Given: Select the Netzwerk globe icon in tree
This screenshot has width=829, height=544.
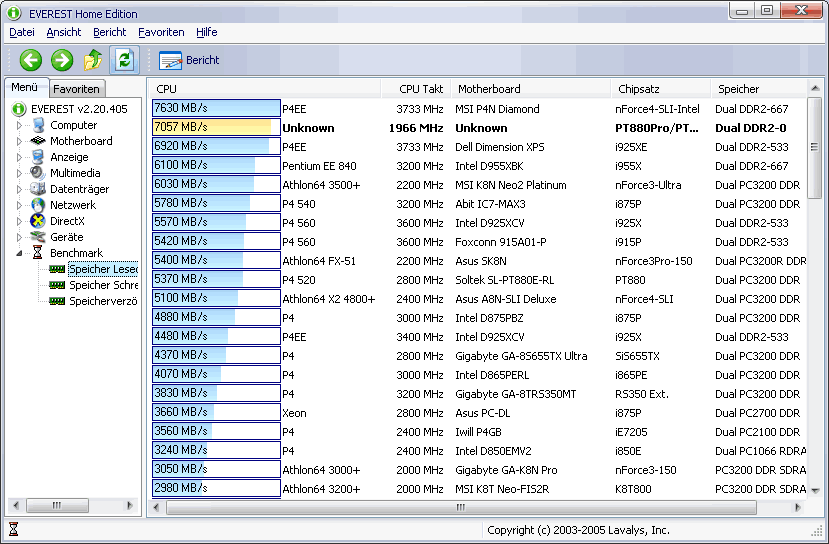Looking at the screenshot, I should click(x=38, y=205).
